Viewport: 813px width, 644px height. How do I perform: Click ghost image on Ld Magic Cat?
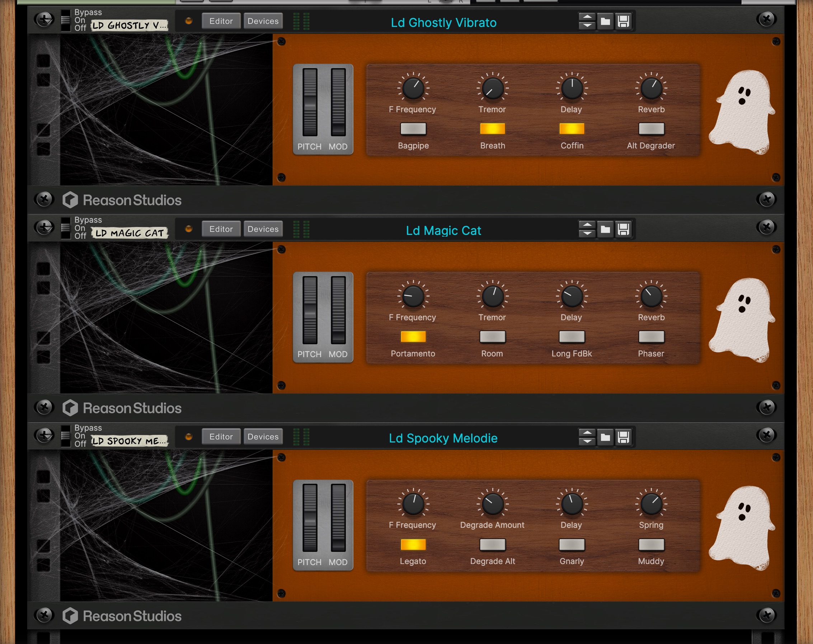pos(742,320)
